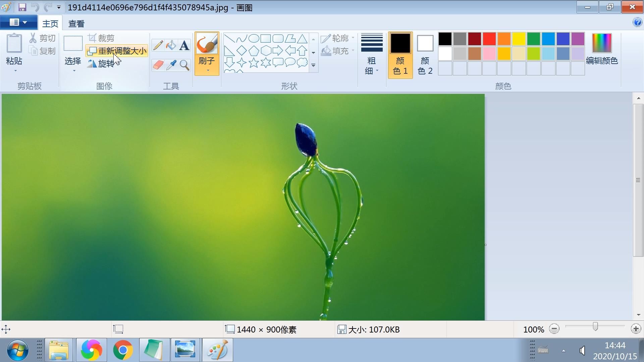Choose the five-point star shape

coord(254,63)
